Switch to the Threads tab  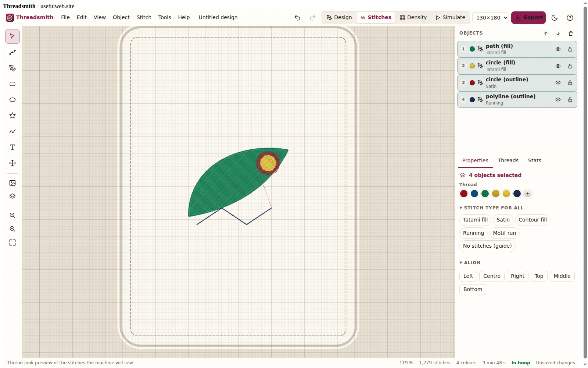(x=508, y=160)
